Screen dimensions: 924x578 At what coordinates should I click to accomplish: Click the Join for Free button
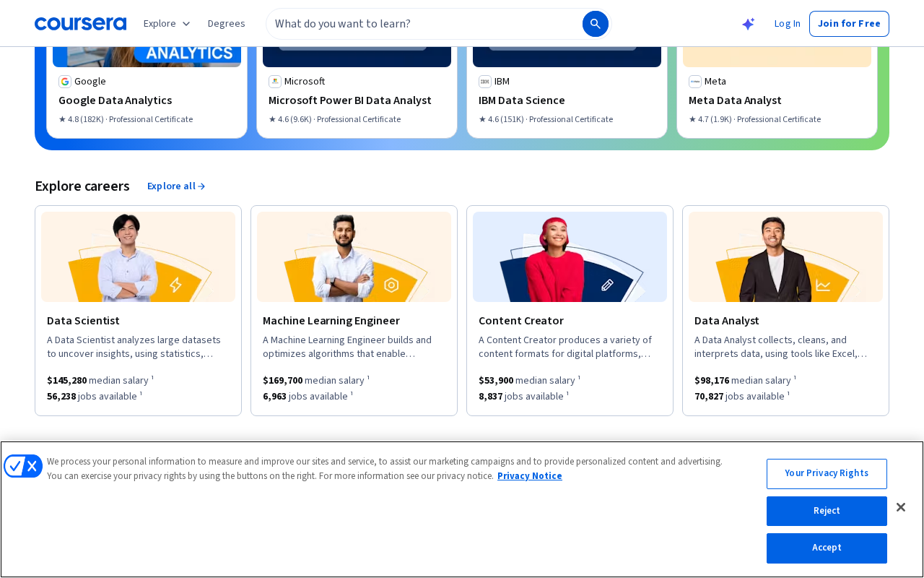[849, 24]
